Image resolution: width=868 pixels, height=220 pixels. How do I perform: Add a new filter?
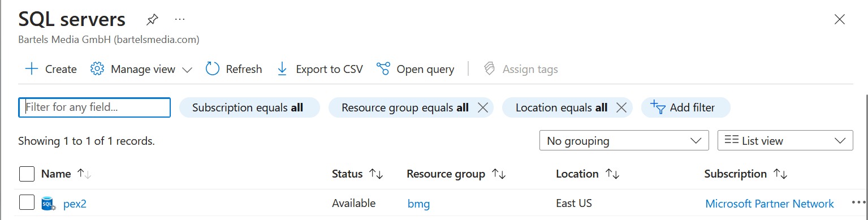coord(685,107)
